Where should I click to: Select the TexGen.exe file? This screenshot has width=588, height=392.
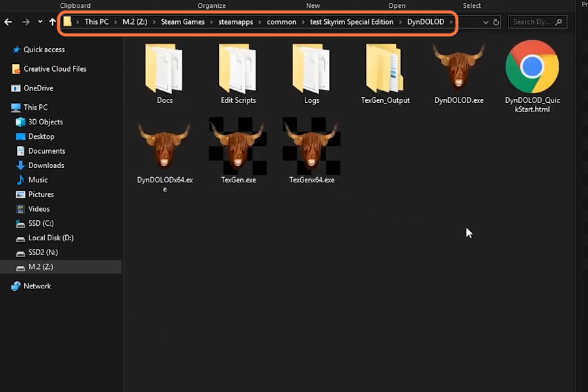click(238, 151)
